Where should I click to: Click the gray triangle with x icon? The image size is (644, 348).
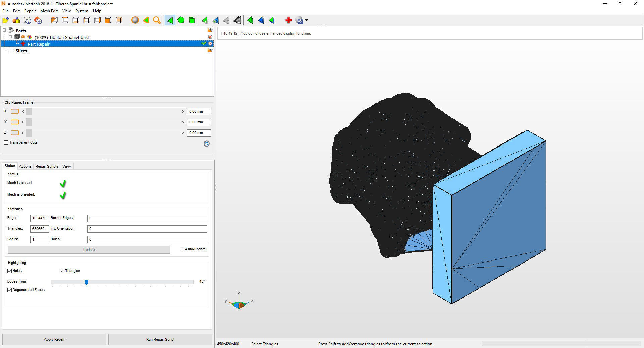tap(226, 20)
